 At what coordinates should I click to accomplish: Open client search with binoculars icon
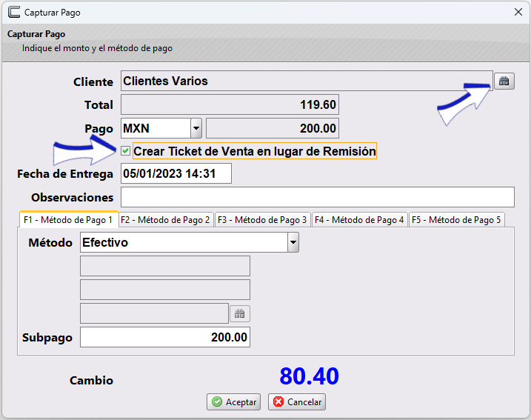504,81
